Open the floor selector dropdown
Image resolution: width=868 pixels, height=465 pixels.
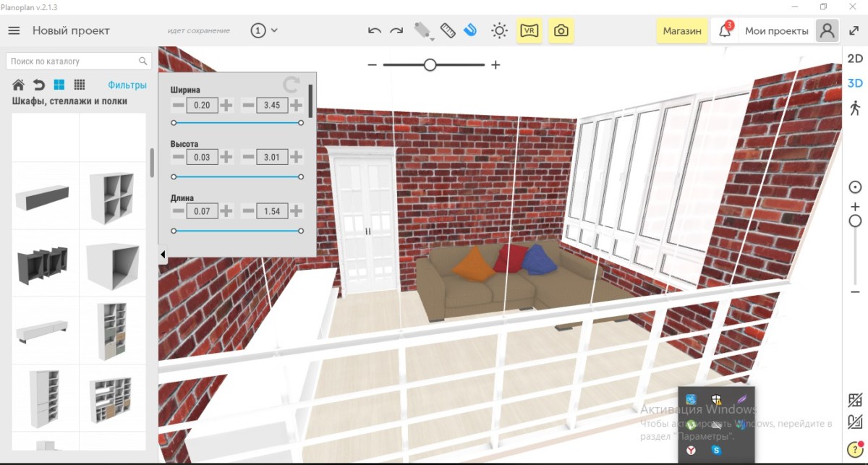264,30
